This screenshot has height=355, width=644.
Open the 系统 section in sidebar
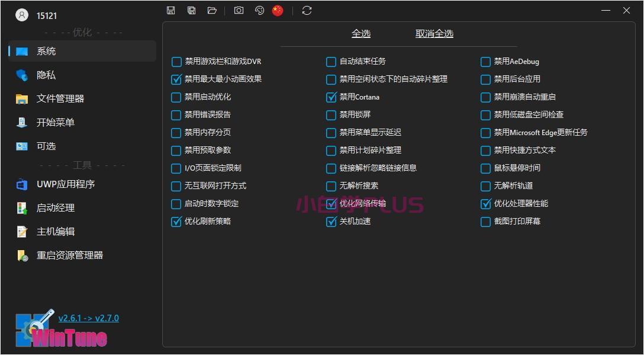pos(82,52)
